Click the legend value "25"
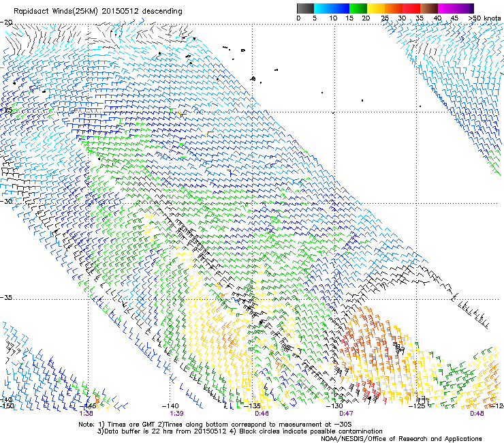Viewport: 504px width, 443px height. [x=385, y=18]
